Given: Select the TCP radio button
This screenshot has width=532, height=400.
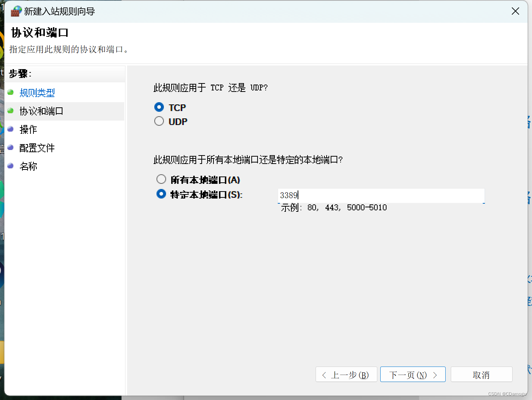Looking at the screenshot, I should [x=159, y=107].
